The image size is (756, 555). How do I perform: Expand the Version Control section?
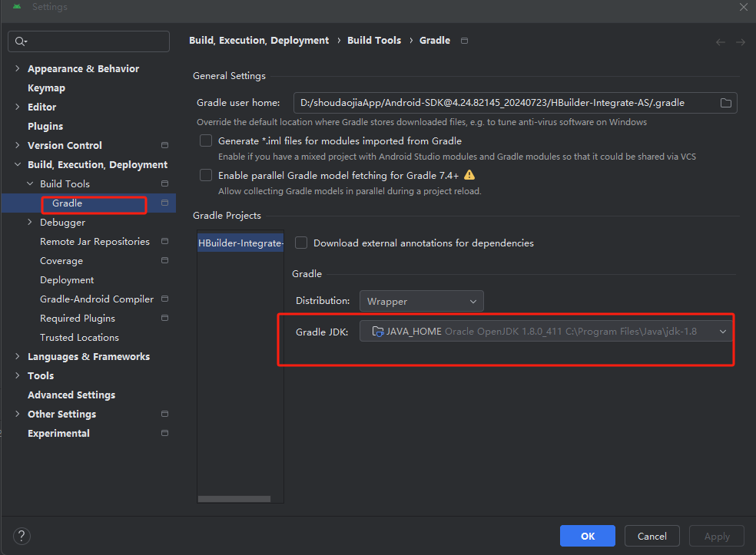pyautogui.click(x=18, y=145)
